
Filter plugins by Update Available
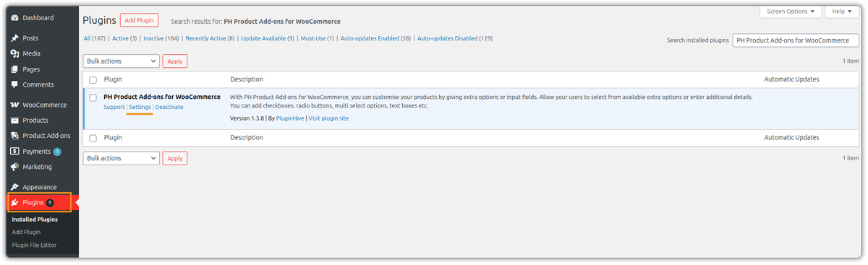pos(268,38)
